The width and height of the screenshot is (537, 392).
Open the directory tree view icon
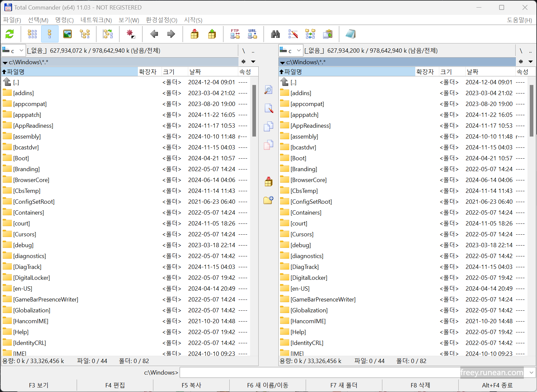pyautogui.click(x=85, y=34)
